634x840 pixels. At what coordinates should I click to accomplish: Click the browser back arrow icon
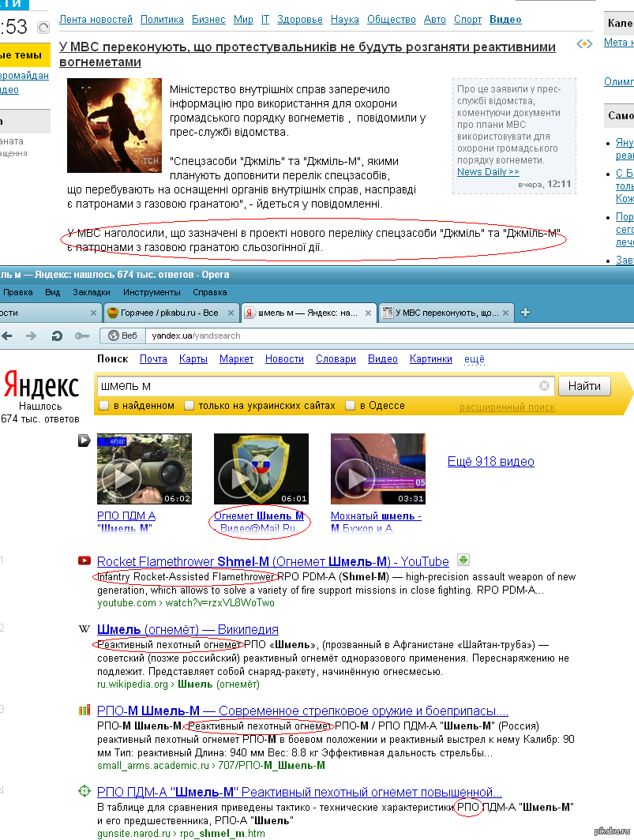[6, 336]
